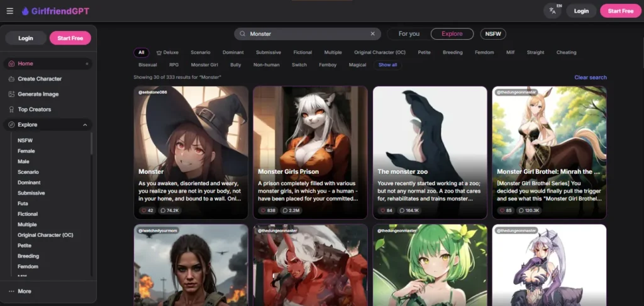Click the Bully filter tag

click(236, 65)
